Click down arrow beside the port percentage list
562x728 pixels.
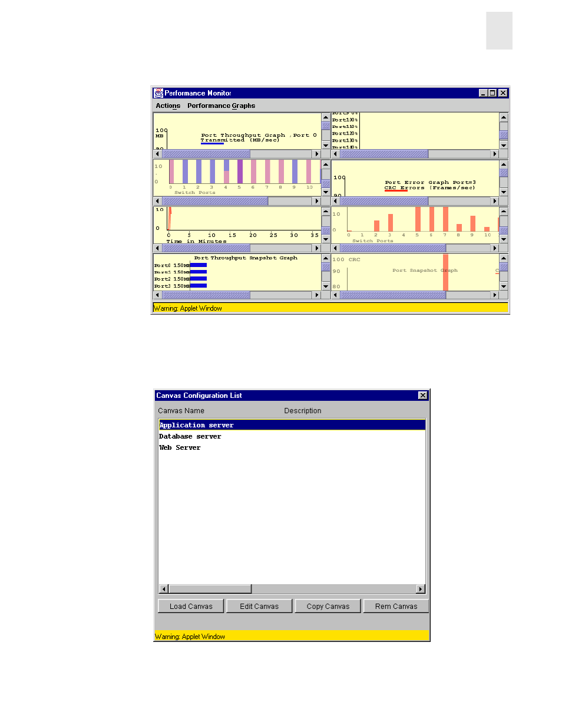pyautogui.click(x=504, y=145)
